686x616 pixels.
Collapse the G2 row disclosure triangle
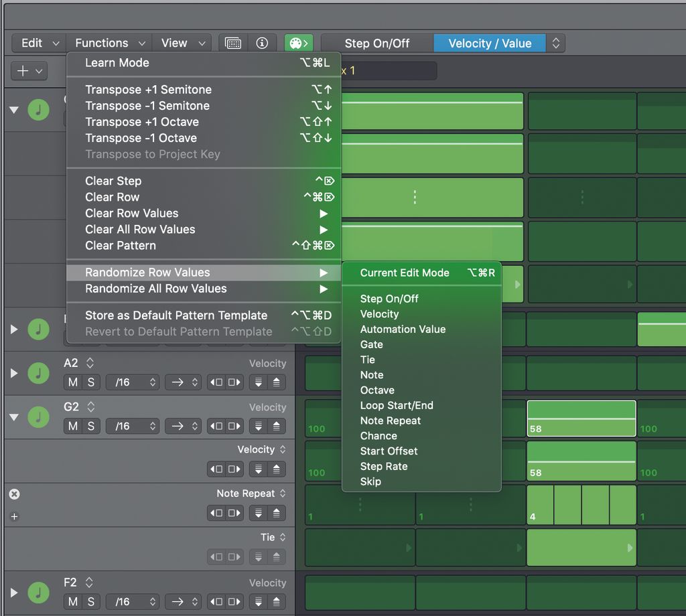coord(13,417)
